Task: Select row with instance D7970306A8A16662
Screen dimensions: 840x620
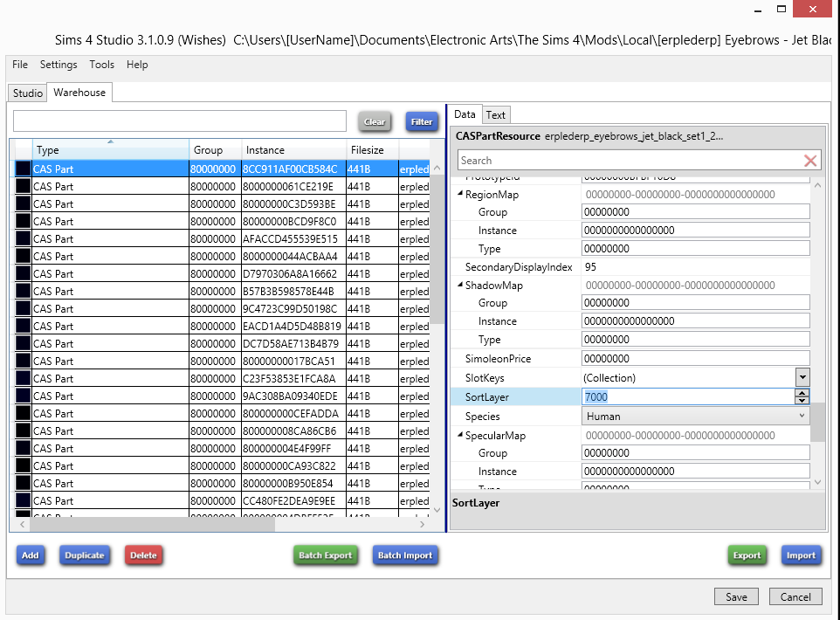Action: pos(222,274)
